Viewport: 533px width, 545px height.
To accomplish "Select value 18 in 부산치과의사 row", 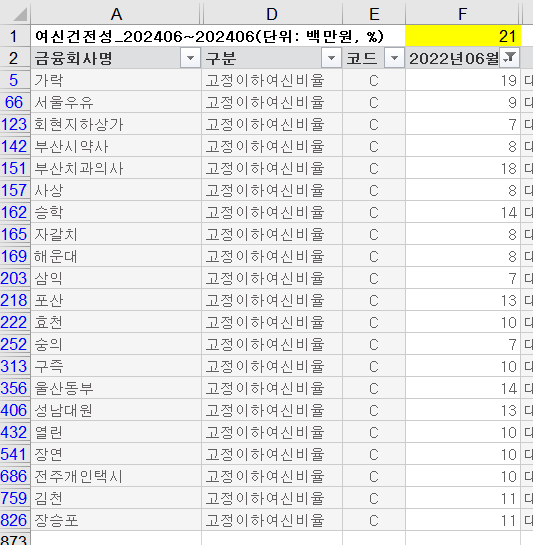I will [463, 168].
